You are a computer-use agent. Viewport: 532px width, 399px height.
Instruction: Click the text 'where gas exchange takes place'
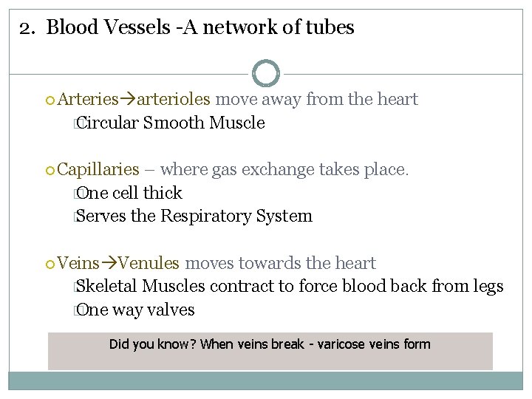click(283, 169)
